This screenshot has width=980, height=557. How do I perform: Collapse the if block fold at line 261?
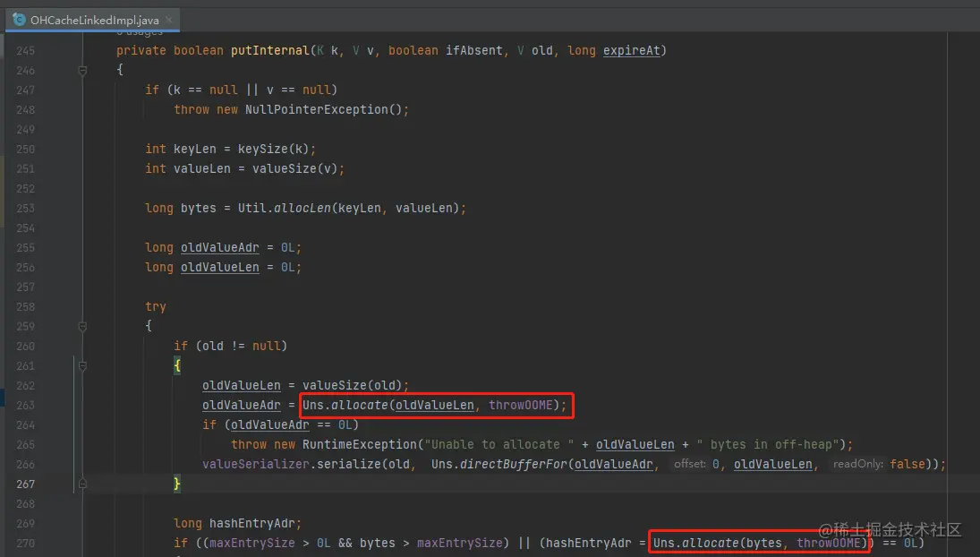pyautogui.click(x=82, y=365)
